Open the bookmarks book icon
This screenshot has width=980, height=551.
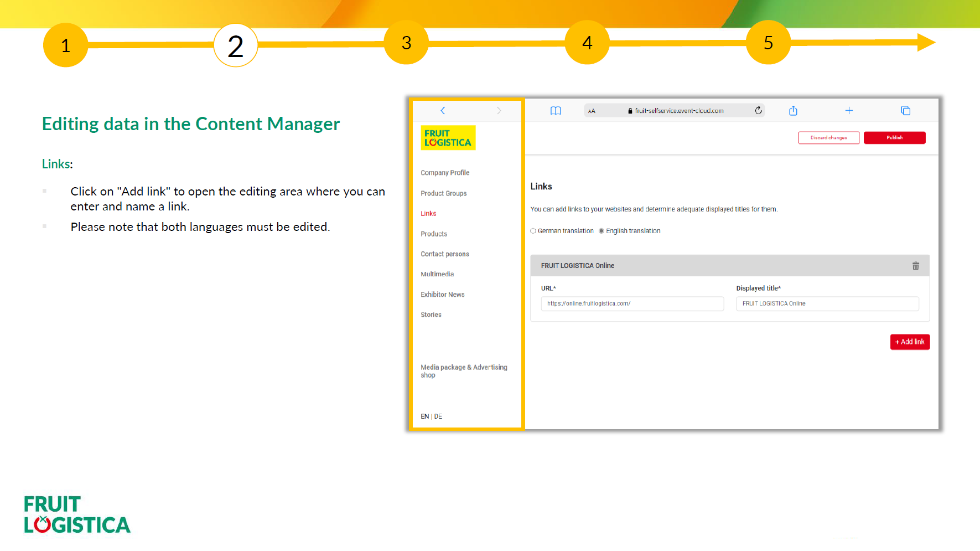pyautogui.click(x=556, y=111)
